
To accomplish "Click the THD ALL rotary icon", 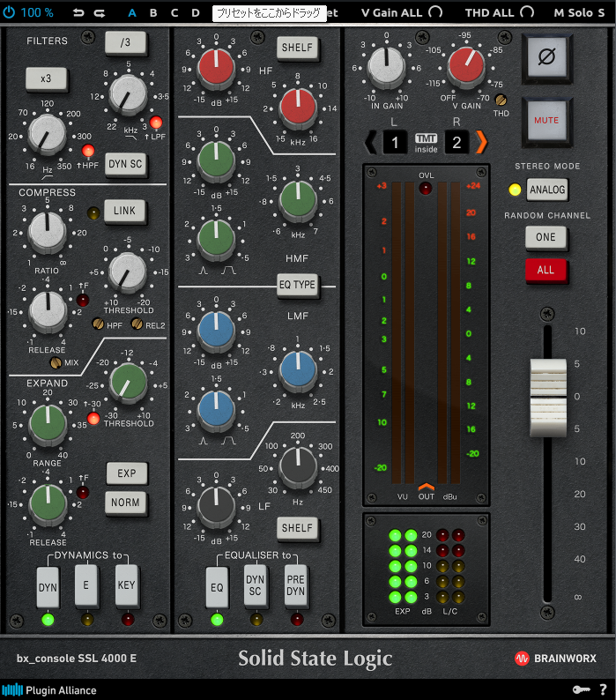I will [527, 12].
